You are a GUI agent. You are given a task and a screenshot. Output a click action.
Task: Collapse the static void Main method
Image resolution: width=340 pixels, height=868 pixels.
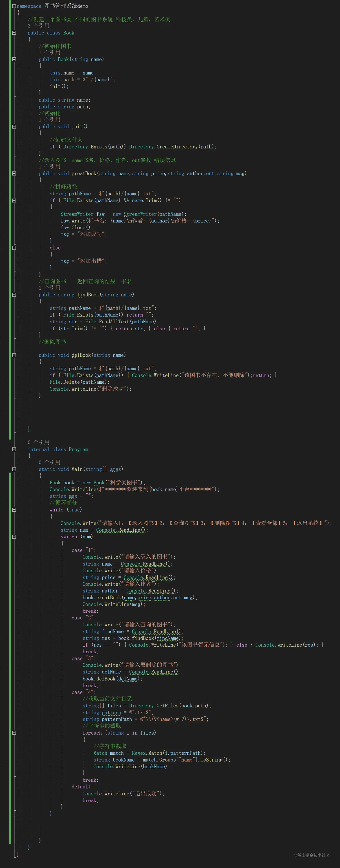tap(14, 469)
